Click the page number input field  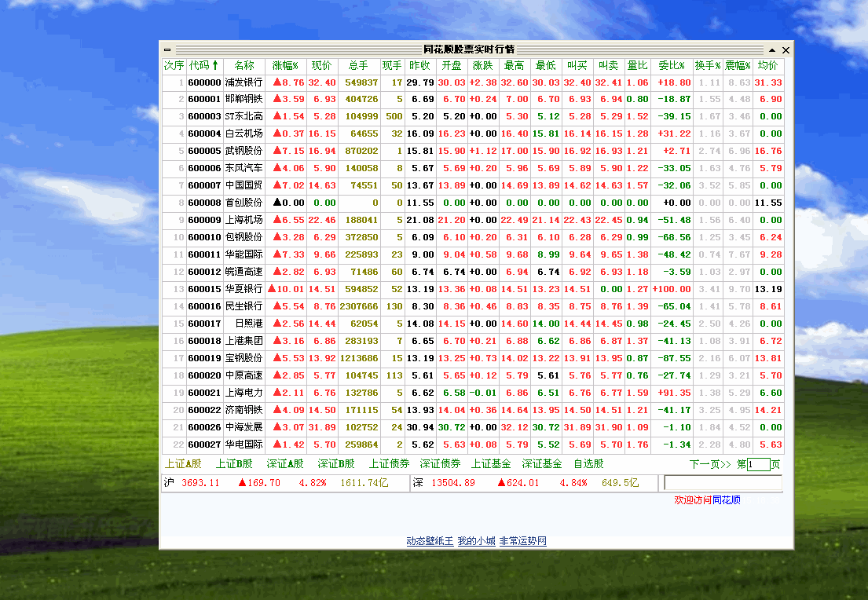coord(758,464)
